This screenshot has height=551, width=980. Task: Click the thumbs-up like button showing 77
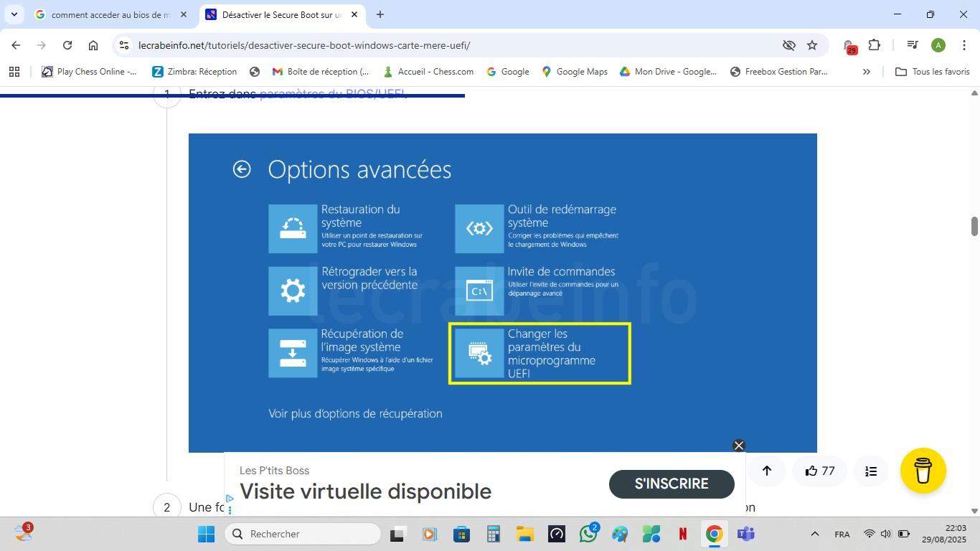pyautogui.click(x=819, y=471)
